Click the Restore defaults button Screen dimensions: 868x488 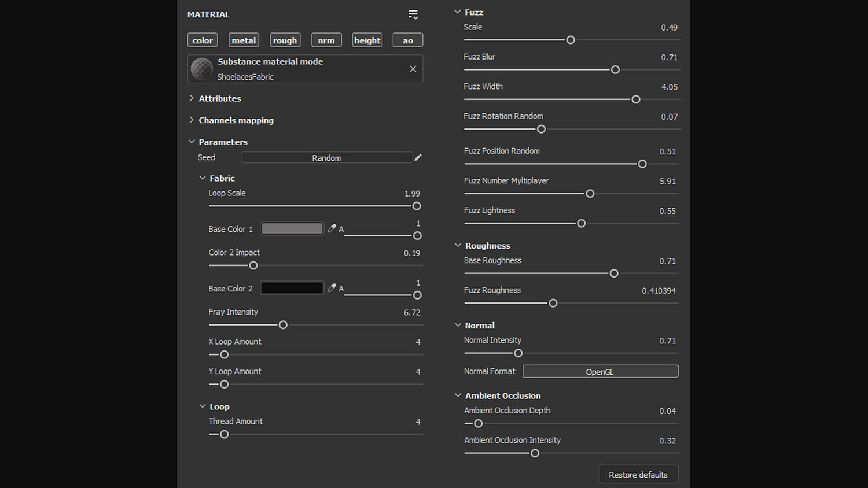point(638,475)
